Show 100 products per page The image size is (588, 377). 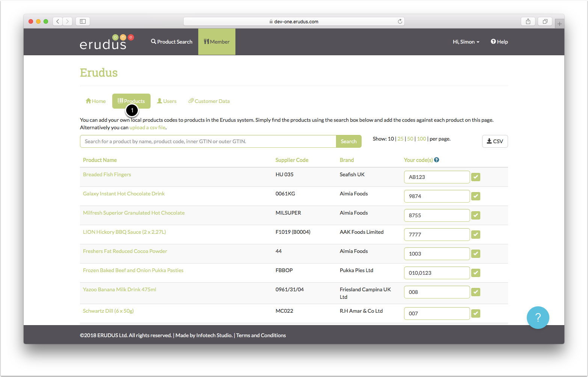pos(422,139)
